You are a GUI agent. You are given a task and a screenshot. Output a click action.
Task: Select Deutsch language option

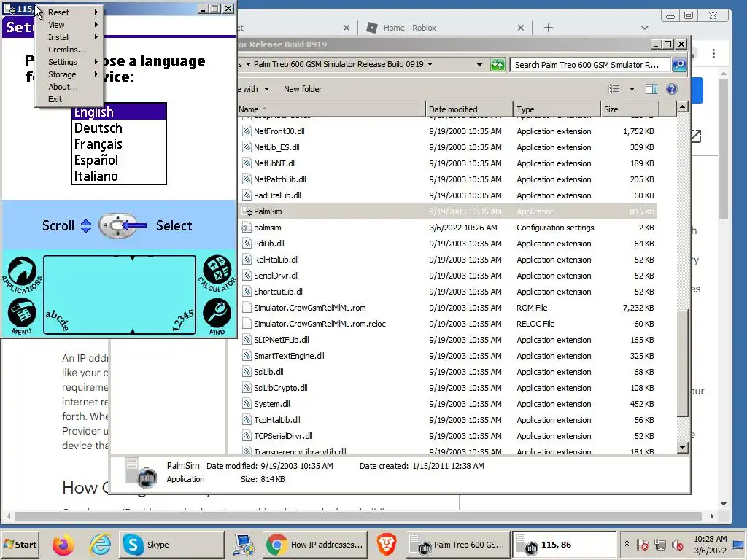118,128
